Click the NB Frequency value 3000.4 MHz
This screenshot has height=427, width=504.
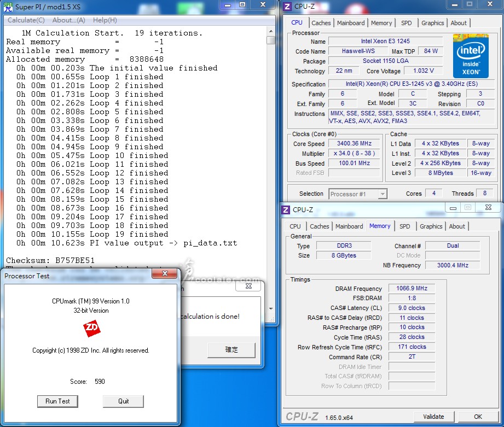453,265
